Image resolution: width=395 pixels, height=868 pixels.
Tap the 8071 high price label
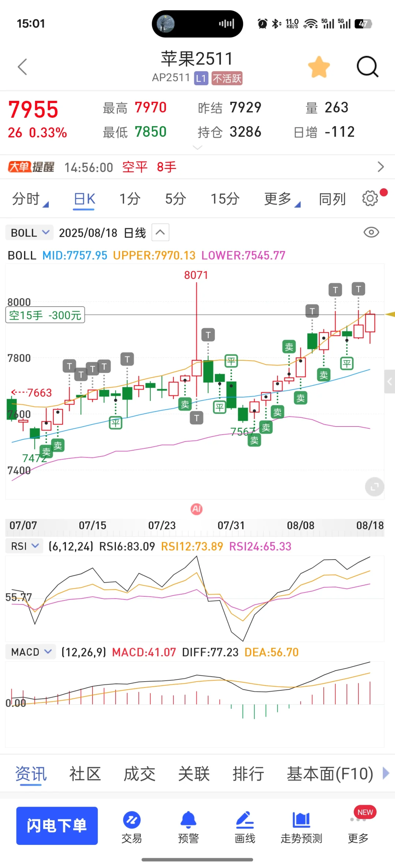click(196, 275)
